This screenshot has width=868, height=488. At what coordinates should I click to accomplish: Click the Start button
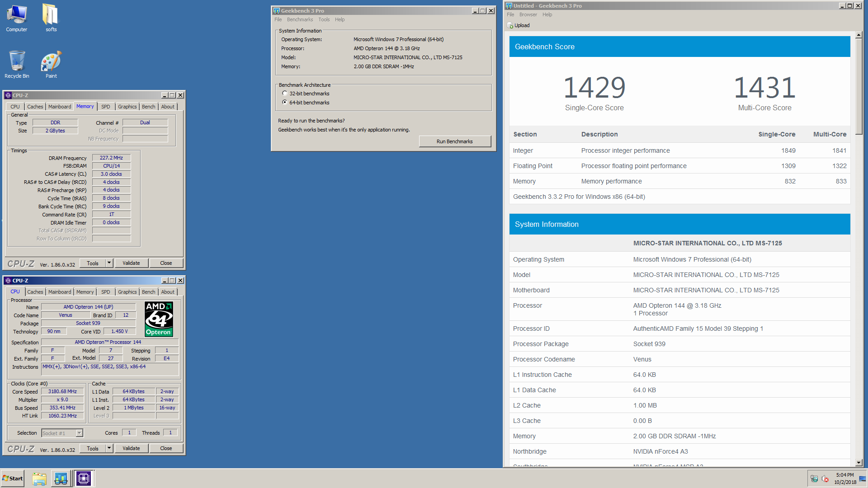point(13,479)
